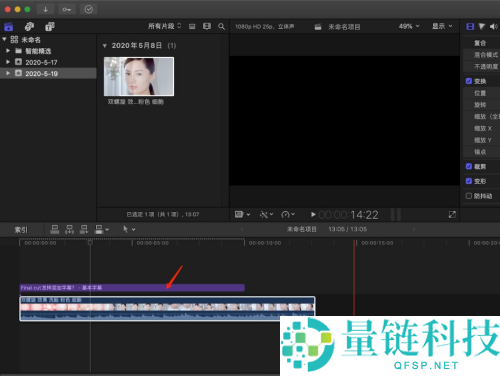Click the 混合模式 blend mode row
Image resolution: width=500 pixels, height=376 pixels.
pos(482,55)
